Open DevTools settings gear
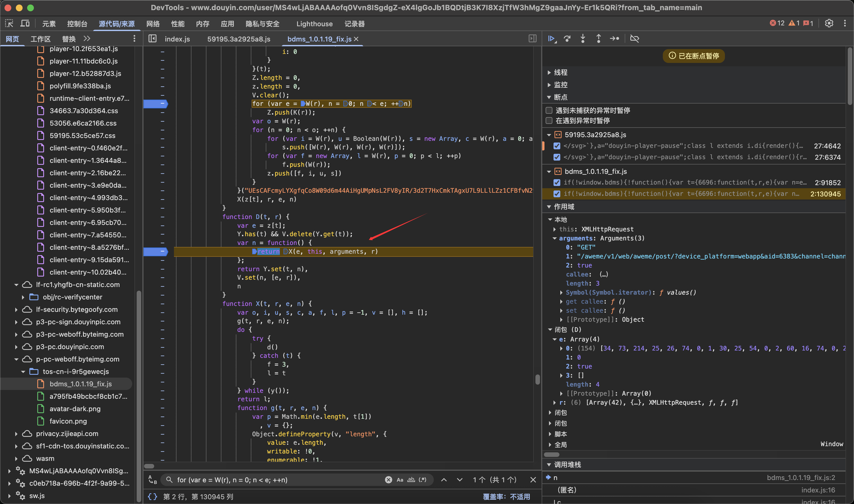This screenshot has height=504, width=854. (x=829, y=23)
